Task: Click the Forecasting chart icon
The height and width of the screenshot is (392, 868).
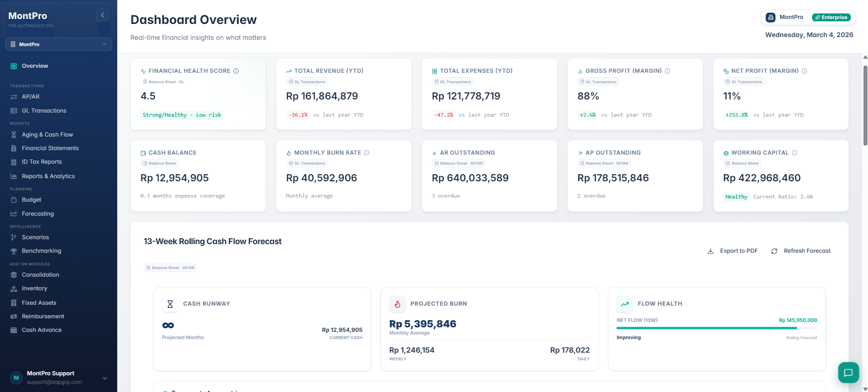Action: 14,214
